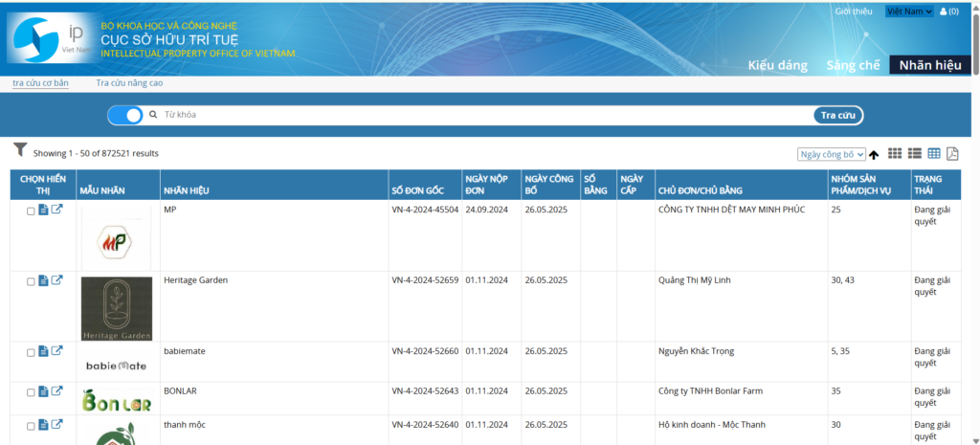The height and width of the screenshot is (445, 980).
Task: Switch to grid tile view
Action: tap(895, 154)
